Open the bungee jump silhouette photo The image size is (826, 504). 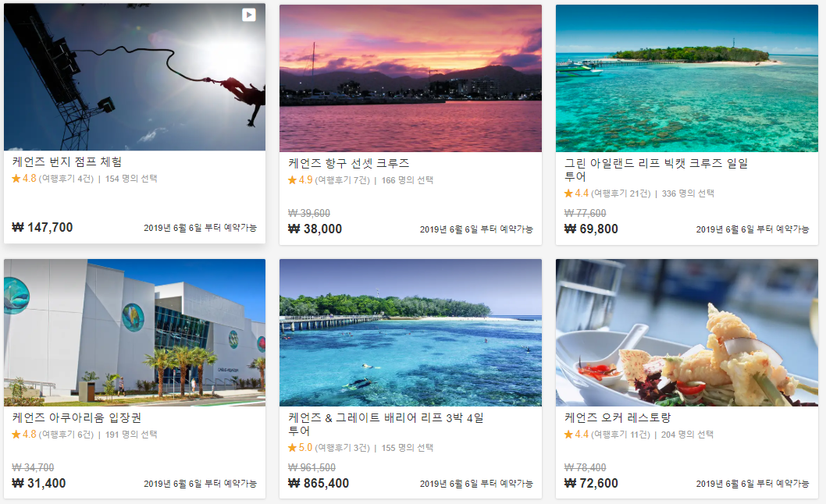tap(135, 77)
